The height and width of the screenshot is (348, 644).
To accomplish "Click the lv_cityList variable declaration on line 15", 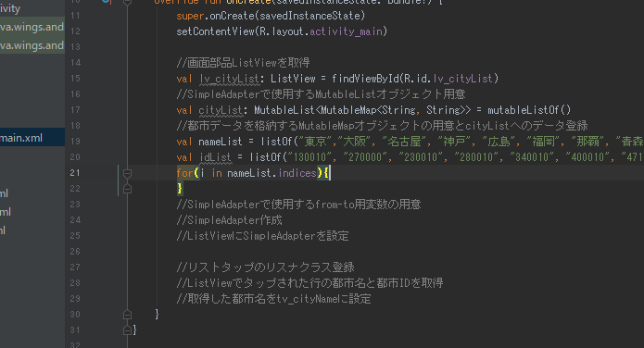I will click(x=229, y=79).
